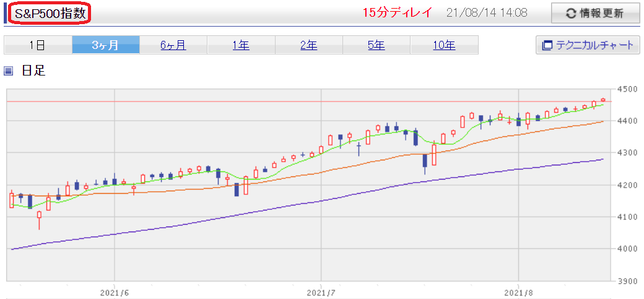
Task: Show the 2年 chart range
Action: [309, 45]
